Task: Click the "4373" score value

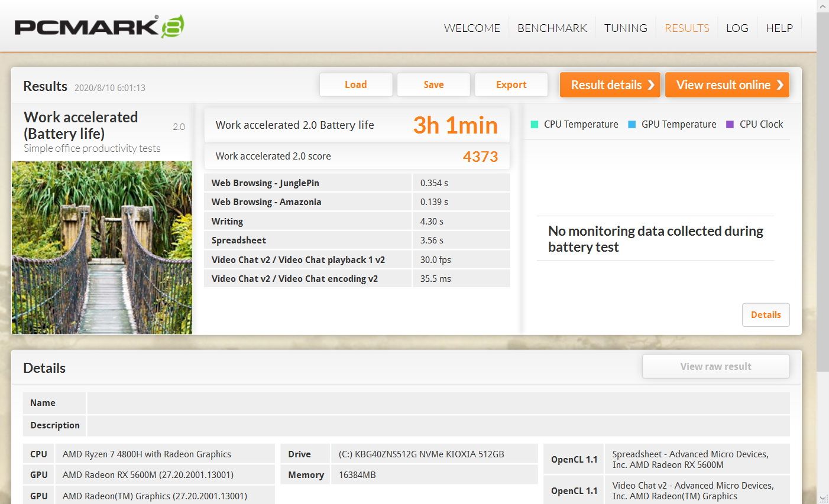Action: [x=480, y=157]
